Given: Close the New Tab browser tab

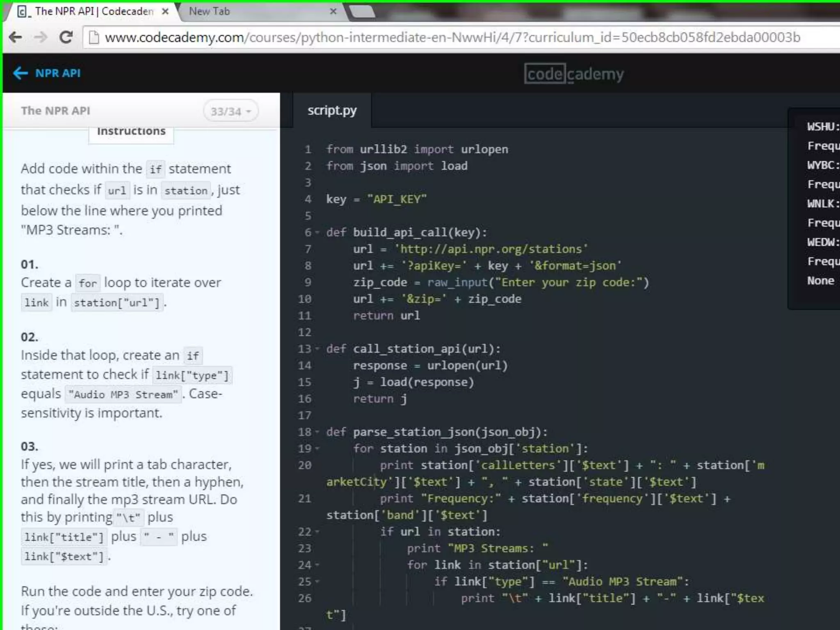Looking at the screenshot, I should [x=333, y=11].
